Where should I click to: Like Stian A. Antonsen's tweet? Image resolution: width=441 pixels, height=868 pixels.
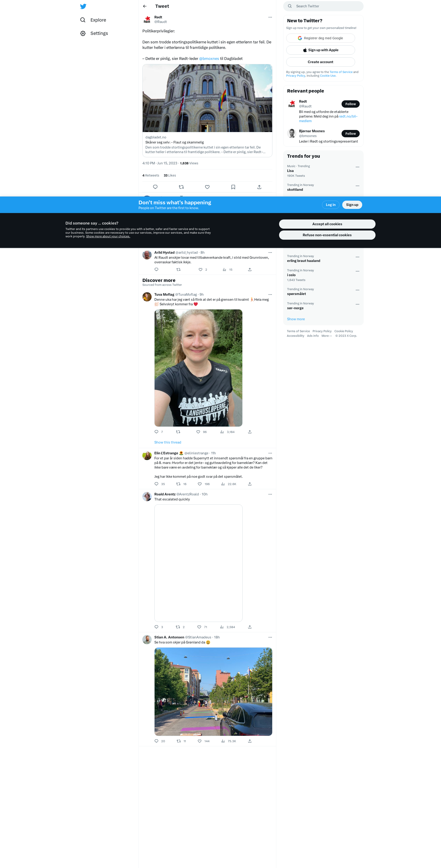coord(200,741)
